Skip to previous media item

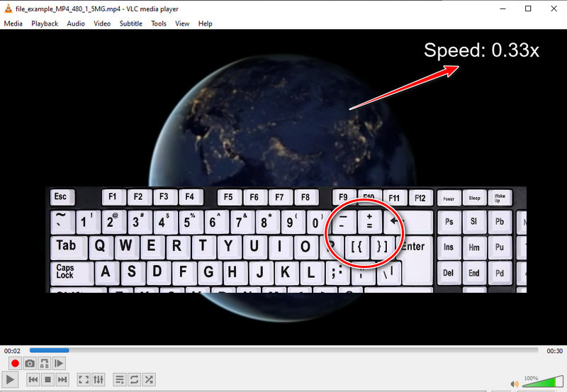point(33,380)
